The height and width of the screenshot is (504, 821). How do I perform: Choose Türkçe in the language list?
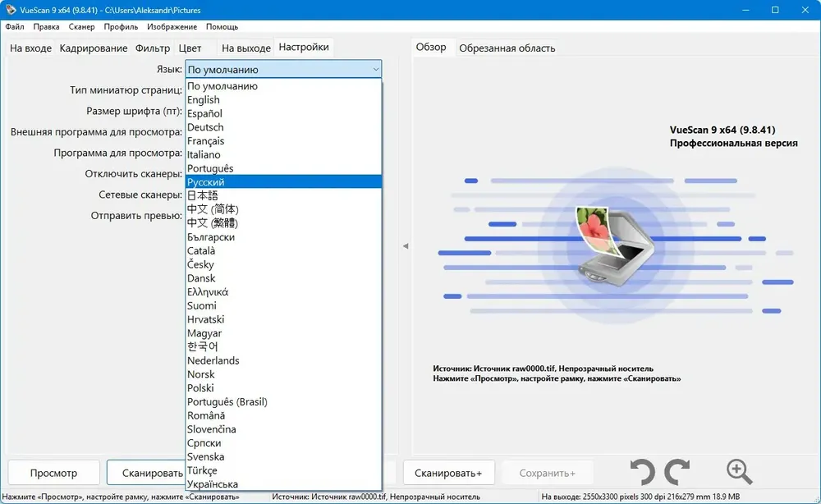click(x=283, y=470)
